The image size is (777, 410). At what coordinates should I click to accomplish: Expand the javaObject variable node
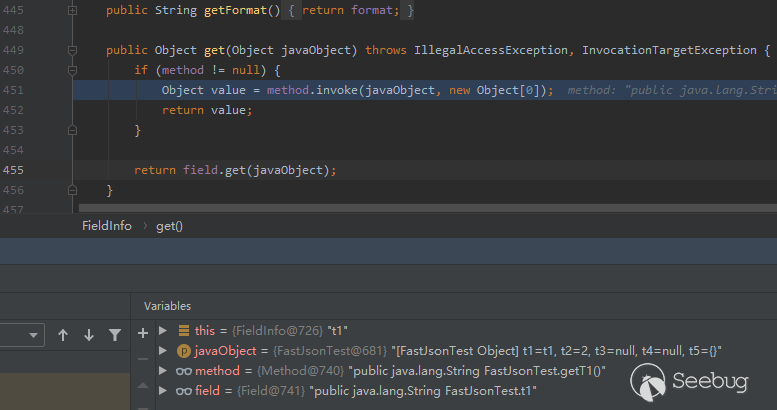[164, 351]
